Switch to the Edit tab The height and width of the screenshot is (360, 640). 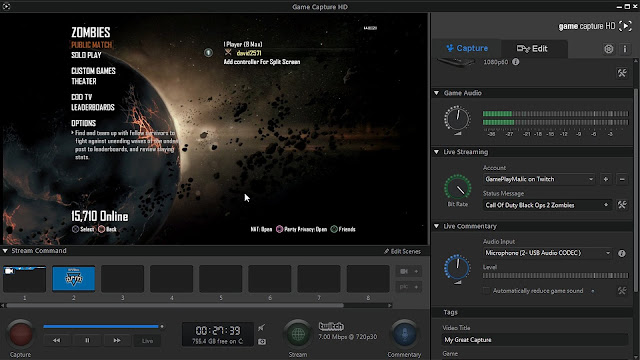532,49
